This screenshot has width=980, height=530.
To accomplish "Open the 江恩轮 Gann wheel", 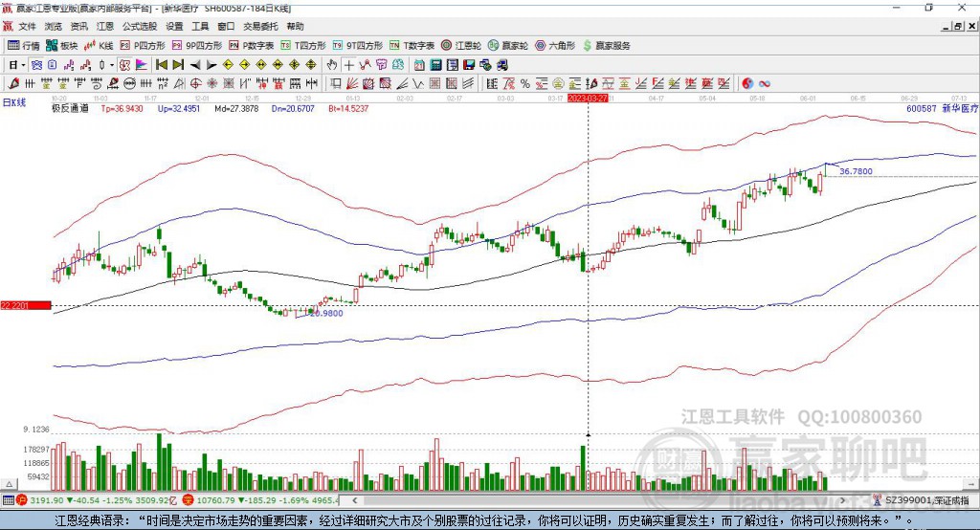I will point(461,46).
